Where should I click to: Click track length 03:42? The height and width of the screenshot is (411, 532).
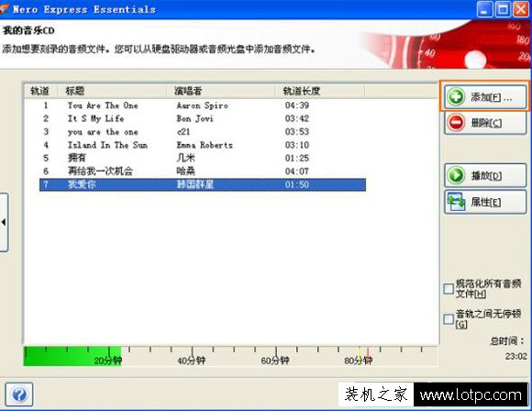pos(297,118)
